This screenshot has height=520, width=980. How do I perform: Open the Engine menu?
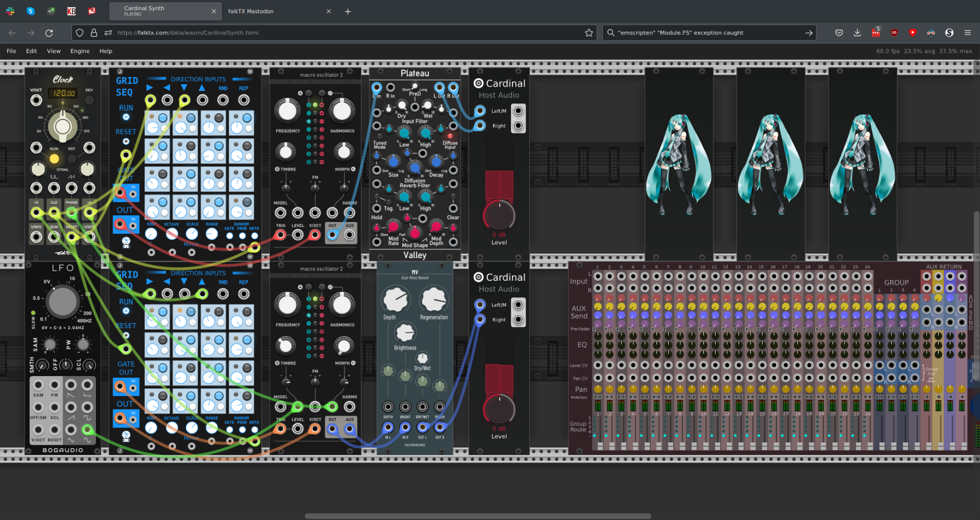(80, 51)
